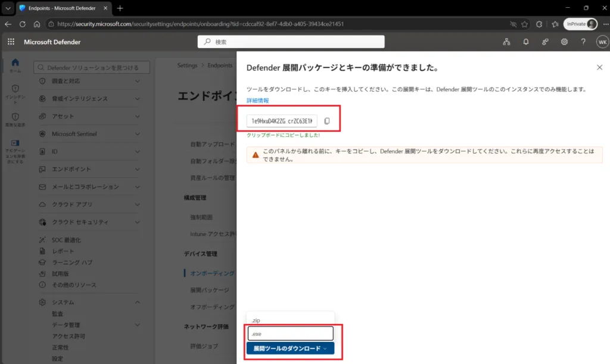Open 正常性 under システム
610x364 pixels.
[60, 347]
